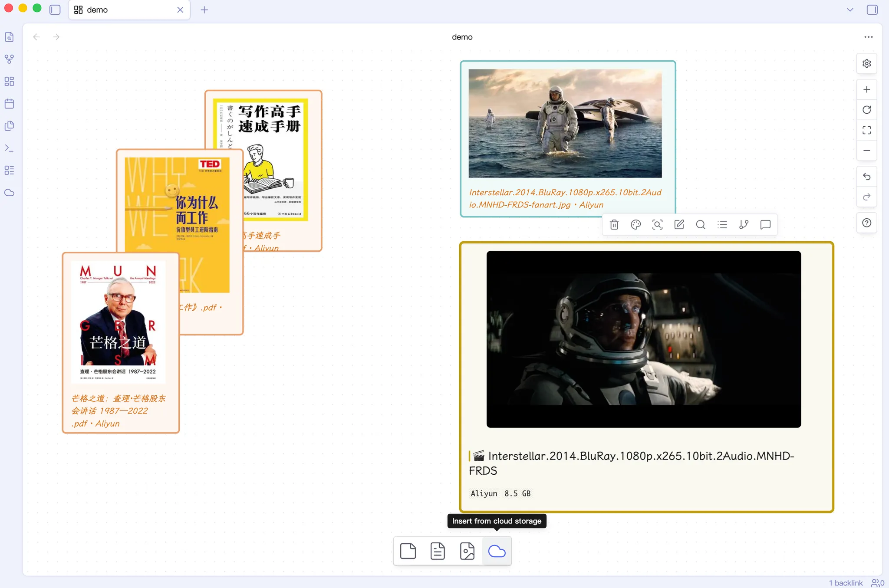Click the branch icon in card toolbar
The image size is (889, 588).
click(x=744, y=224)
